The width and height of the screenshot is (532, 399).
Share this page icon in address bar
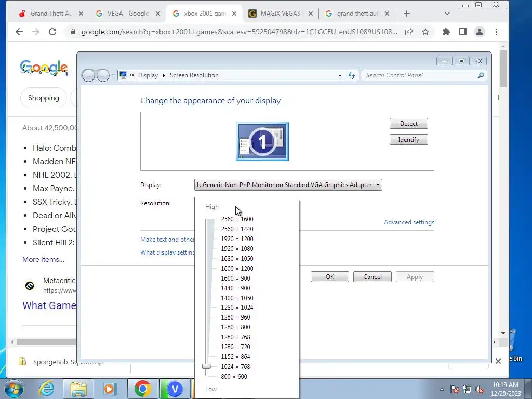[409, 32]
